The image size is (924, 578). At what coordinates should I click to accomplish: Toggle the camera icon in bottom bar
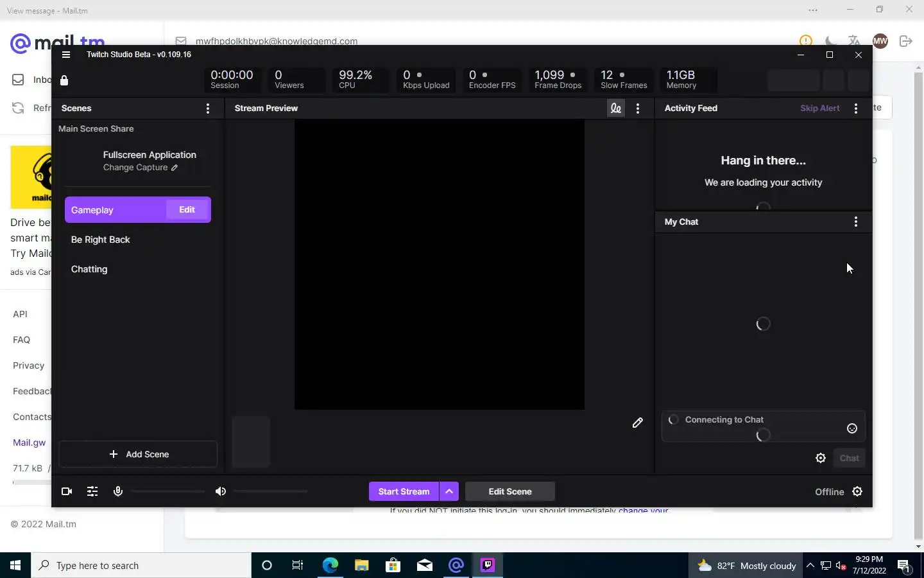click(x=67, y=491)
